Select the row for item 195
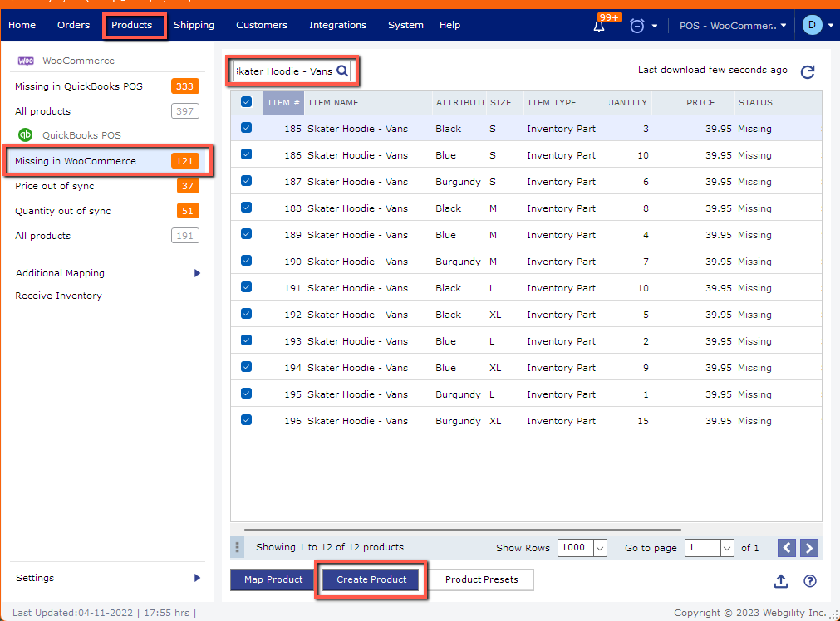Image resolution: width=840 pixels, height=621 pixels. tap(526, 394)
